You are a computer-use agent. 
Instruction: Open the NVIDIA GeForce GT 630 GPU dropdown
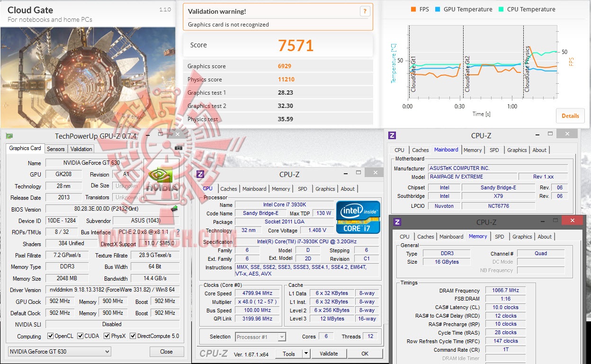click(60, 352)
